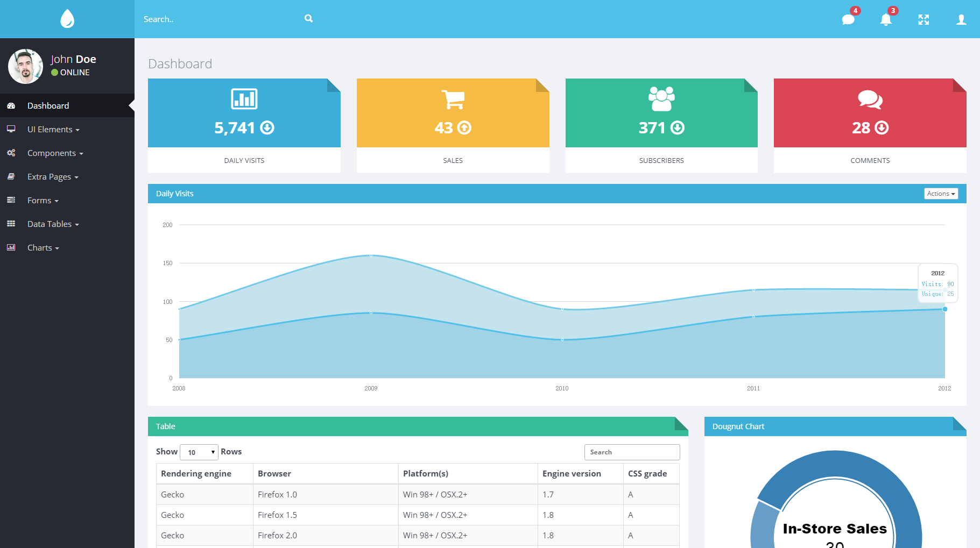Click the COMMENTS card label
Image resolution: width=980 pixels, height=548 pixels.
pyautogui.click(x=870, y=160)
